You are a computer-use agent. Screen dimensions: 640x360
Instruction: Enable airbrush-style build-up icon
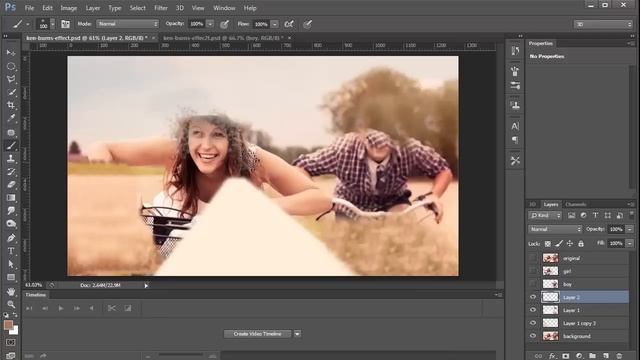pyautogui.click(x=289, y=24)
